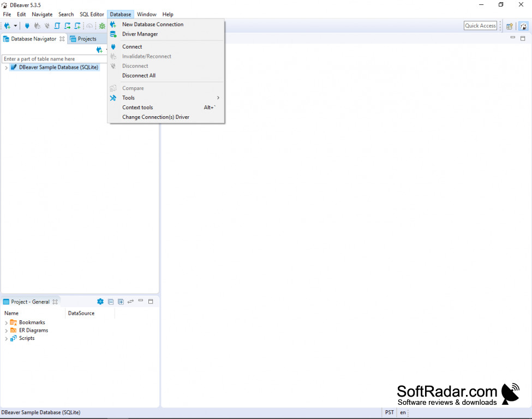Image resolution: width=532 pixels, height=419 pixels.
Task: Click the Project - General tab
Action: coord(30,302)
